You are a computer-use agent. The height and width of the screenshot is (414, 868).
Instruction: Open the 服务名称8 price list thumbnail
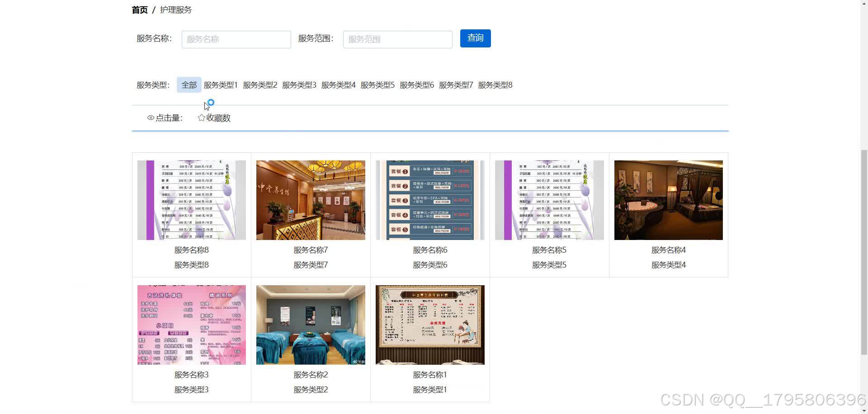191,200
